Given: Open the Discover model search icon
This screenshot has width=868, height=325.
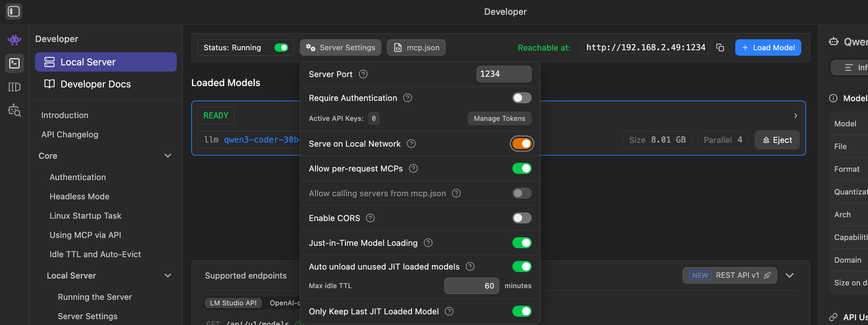Looking at the screenshot, I should [14, 110].
